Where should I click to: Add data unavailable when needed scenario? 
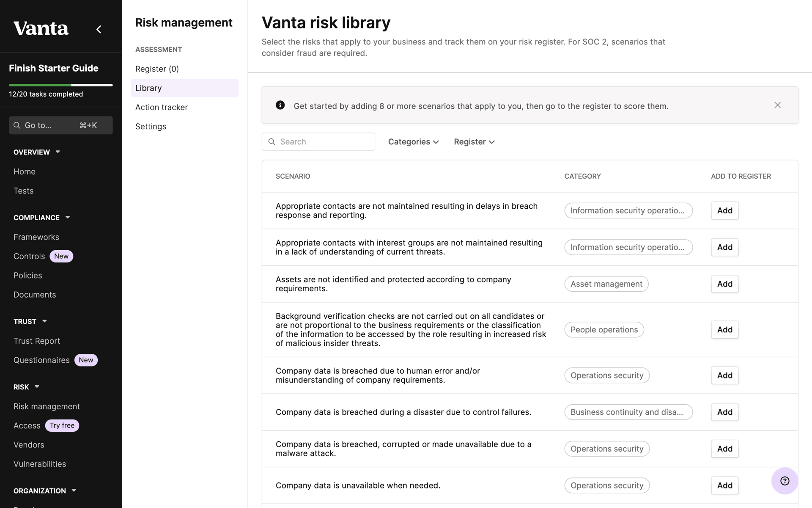[x=725, y=486]
